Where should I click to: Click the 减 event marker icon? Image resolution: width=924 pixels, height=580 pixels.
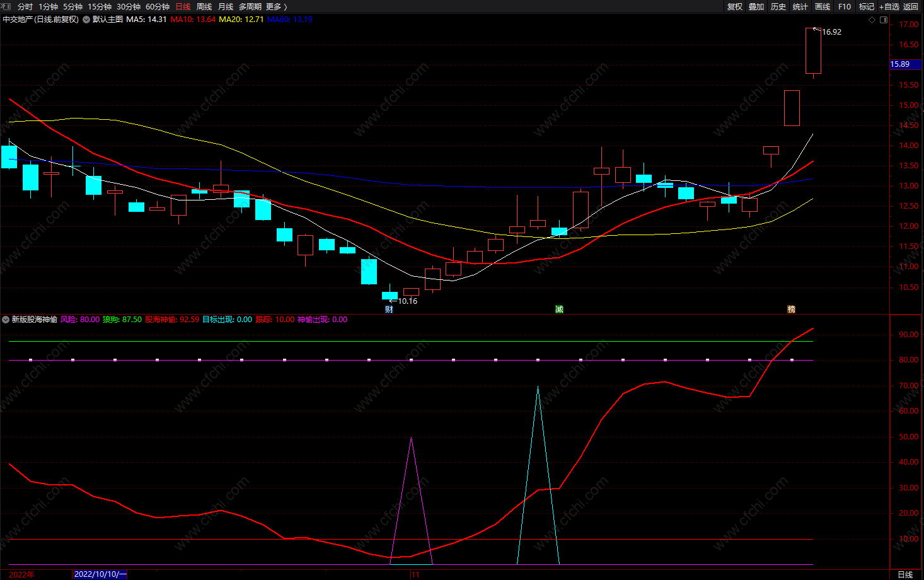(x=559, y=309)
